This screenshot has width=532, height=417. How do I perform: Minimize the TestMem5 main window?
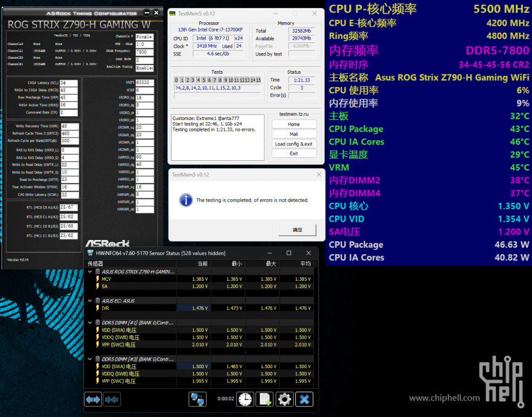pyautogui.click(x=276, y=14)
